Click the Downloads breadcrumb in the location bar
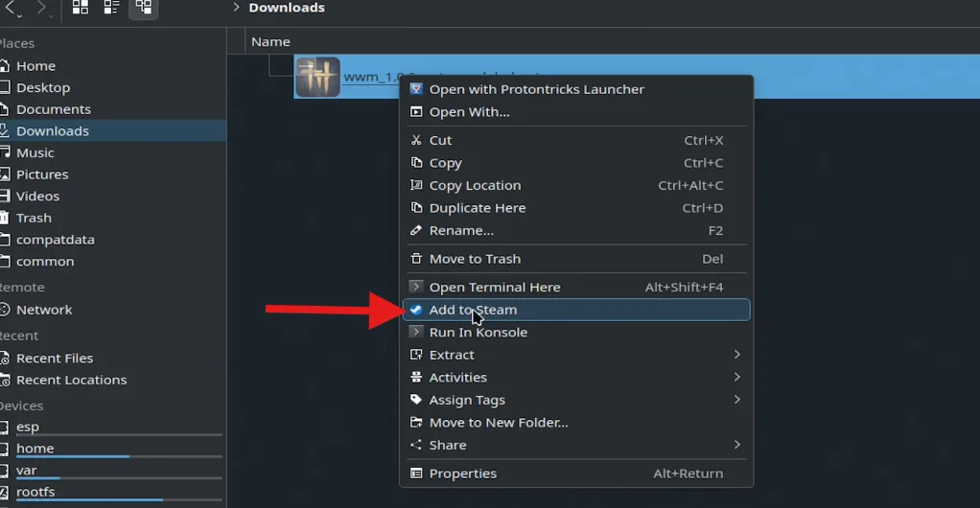980x508 pixels. (286, 8)
